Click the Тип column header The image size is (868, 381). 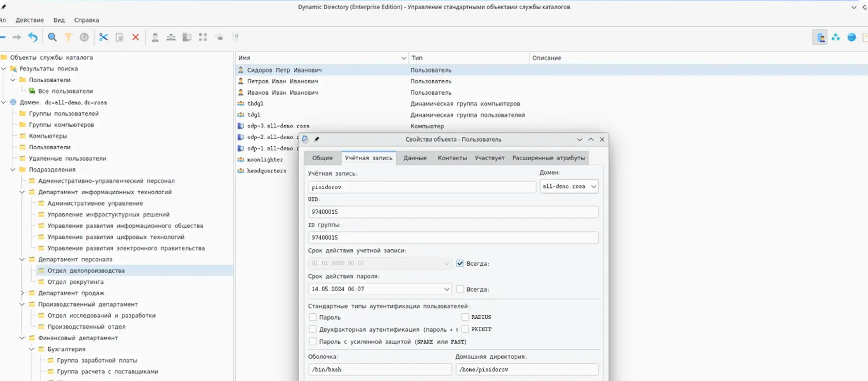click(x=469, y=58)
